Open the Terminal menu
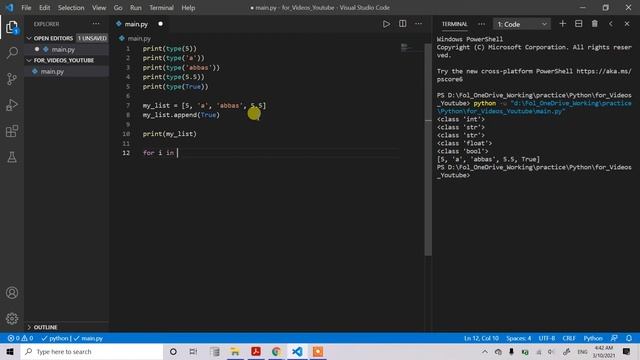This screenshot has width=640, height=360. [x=161, y=7]
